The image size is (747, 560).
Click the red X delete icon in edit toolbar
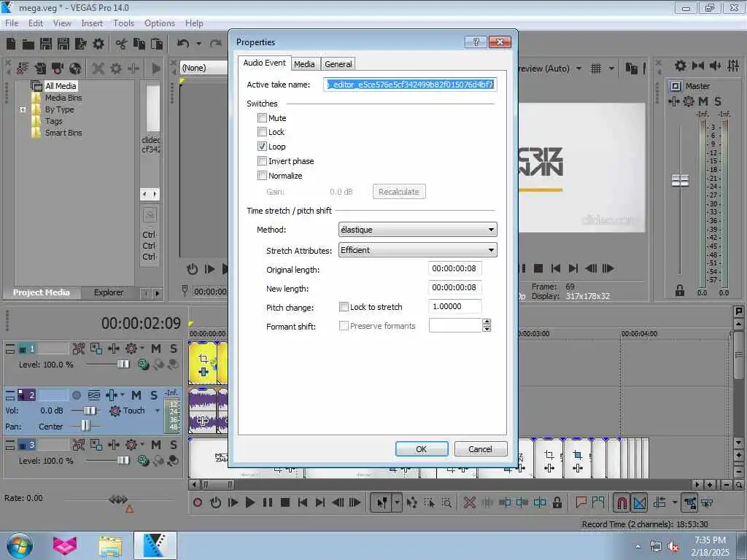pyautogui.click(x=469, y=502)
